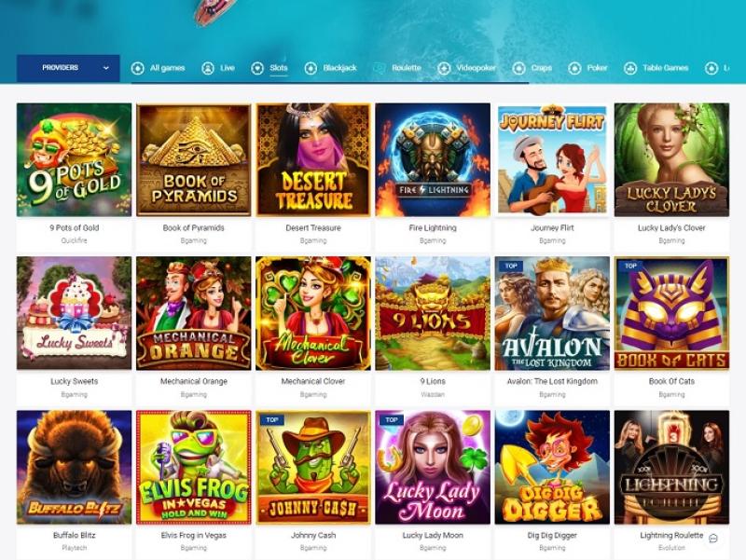746x560 pixels.
Task: Click the All games category icon
Action: 137,68
